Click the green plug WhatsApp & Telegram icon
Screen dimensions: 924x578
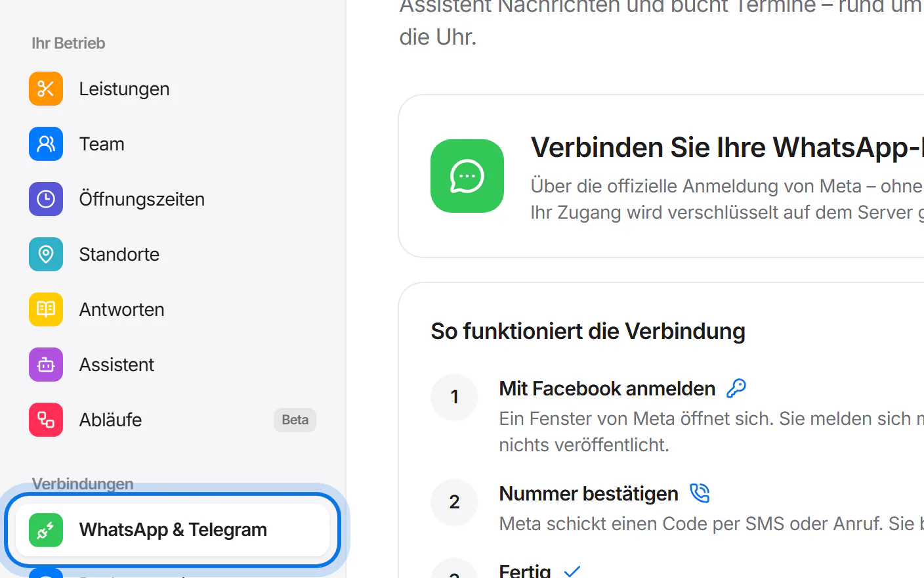tap(46, 530)
